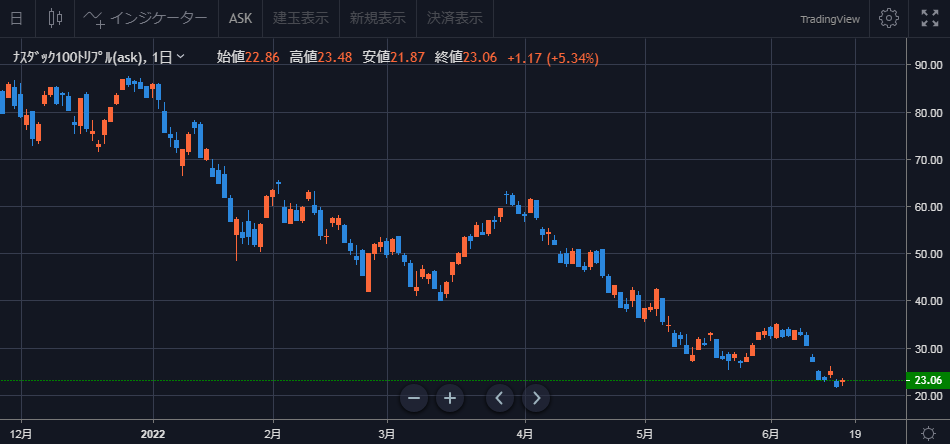Zoom in the chart with the plus button
950x444 pixels.
450,398
